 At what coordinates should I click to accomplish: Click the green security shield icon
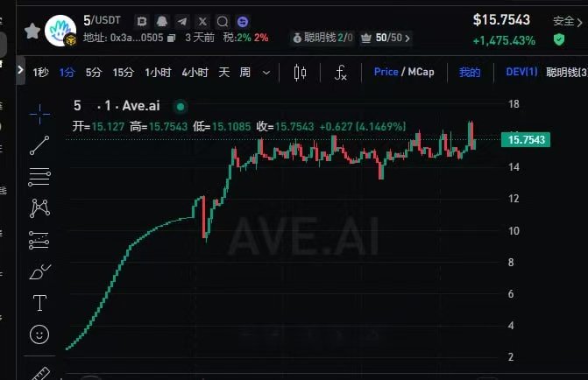coord(559,39)
